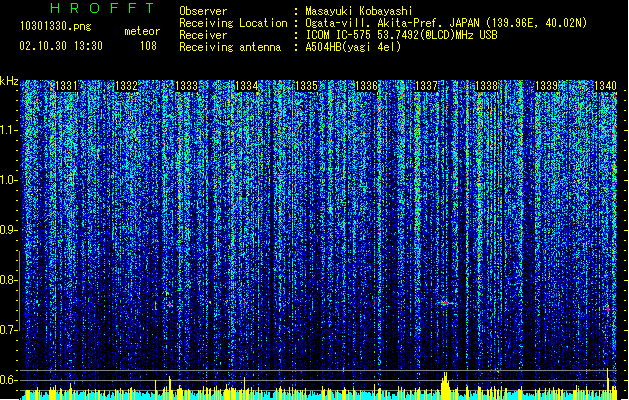Click the 0.8 frequency axis label
This screenshot has height=400, width=629.
8,280
